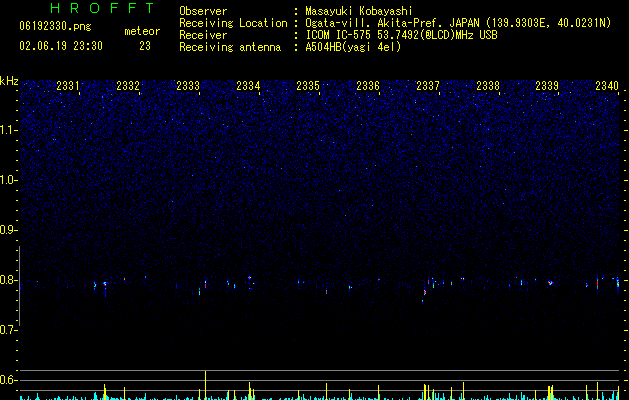The image size is (629, 400).
Task: Click the kHz axis unit label
Action: tap(9, 81)
